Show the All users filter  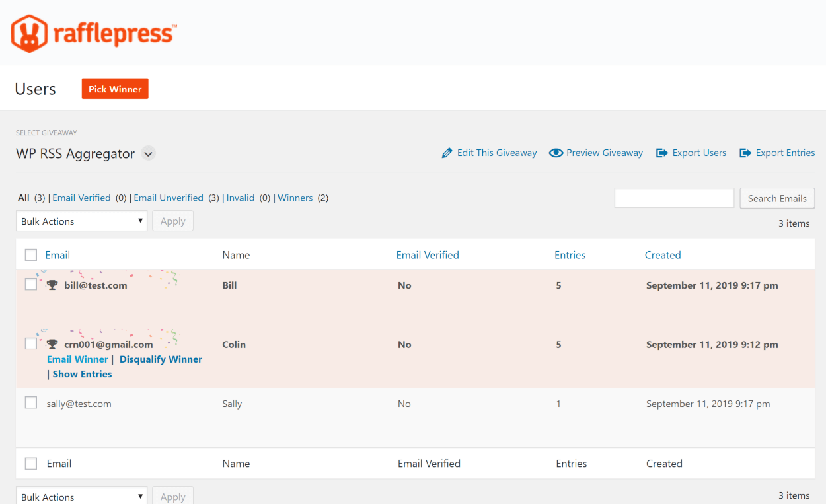pyautogui.click(x=24, y=198)
